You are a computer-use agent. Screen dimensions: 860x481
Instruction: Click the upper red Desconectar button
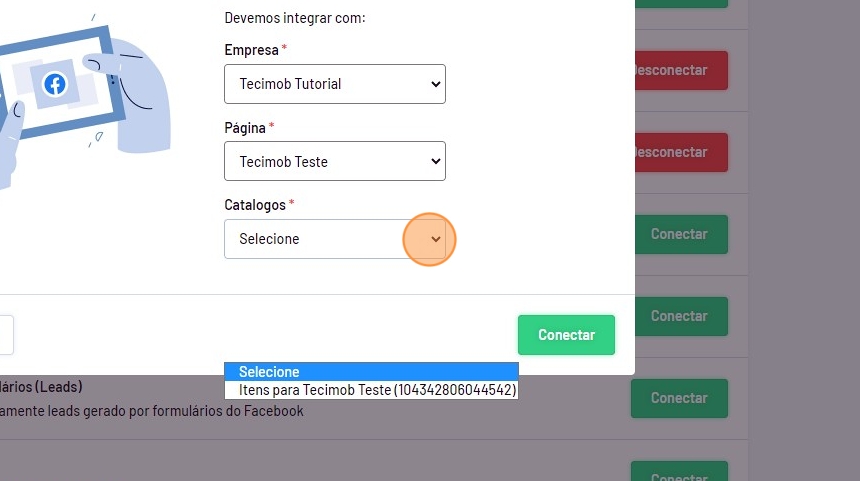pos(682,70)
